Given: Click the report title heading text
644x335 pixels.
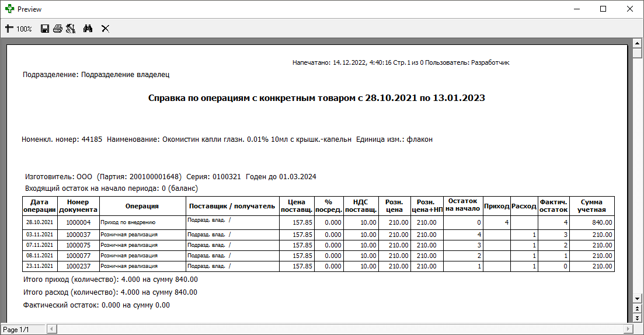Looking at the screenshot, I should (316, 98).
